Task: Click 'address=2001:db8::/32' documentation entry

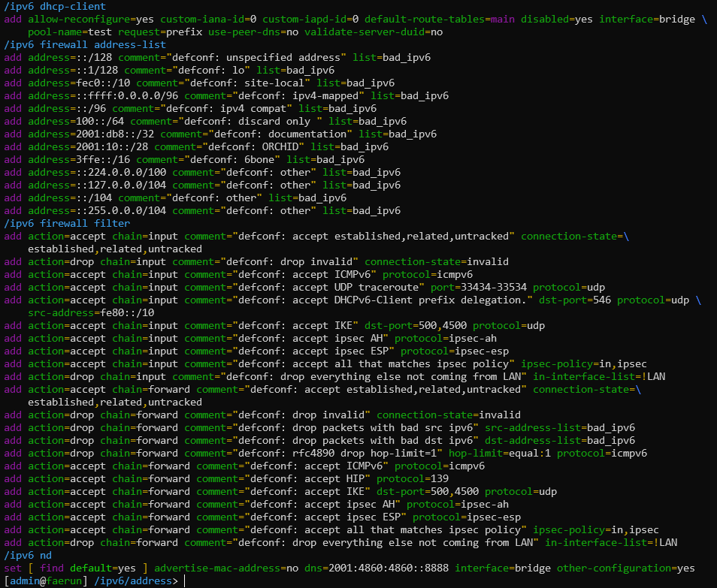Action: pyautogui.click(x=91, y=134)
